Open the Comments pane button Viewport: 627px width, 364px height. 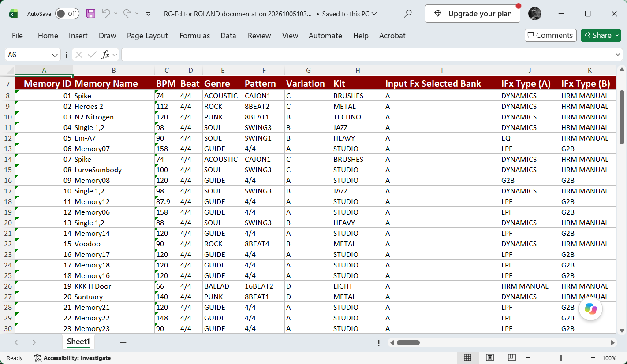pyautogui.click(x=551, y=35)
